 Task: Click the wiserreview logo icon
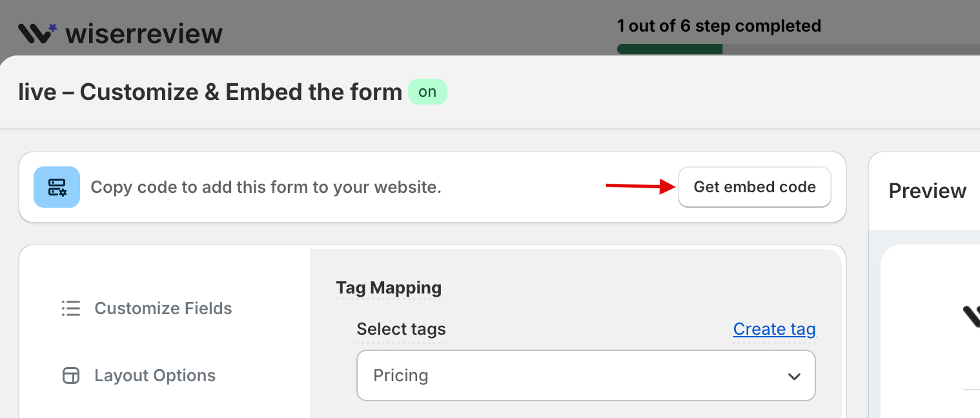[37, 33]
